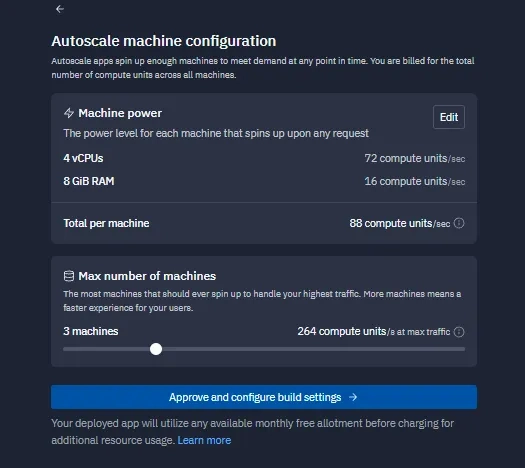Open the Learn more link
Screen dimensions: 525x468
point(204,440)
